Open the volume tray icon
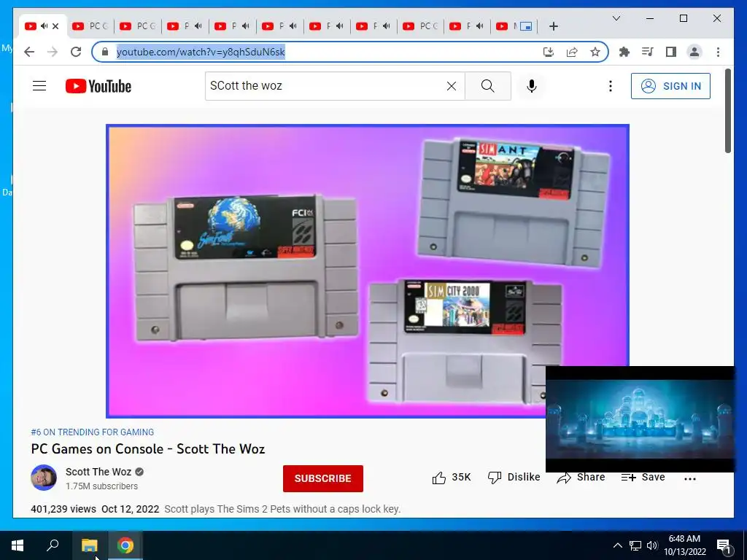Viewport: 747px width, 560px height. [651, 545]
